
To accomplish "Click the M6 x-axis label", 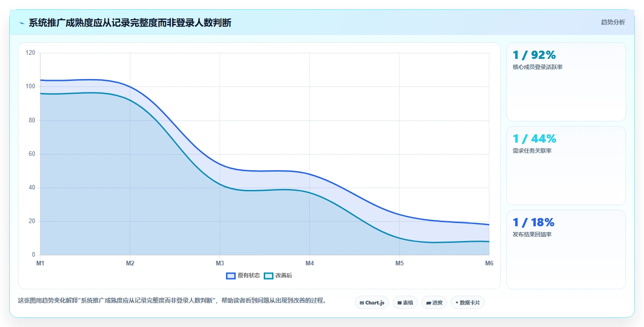I will 489,263.
